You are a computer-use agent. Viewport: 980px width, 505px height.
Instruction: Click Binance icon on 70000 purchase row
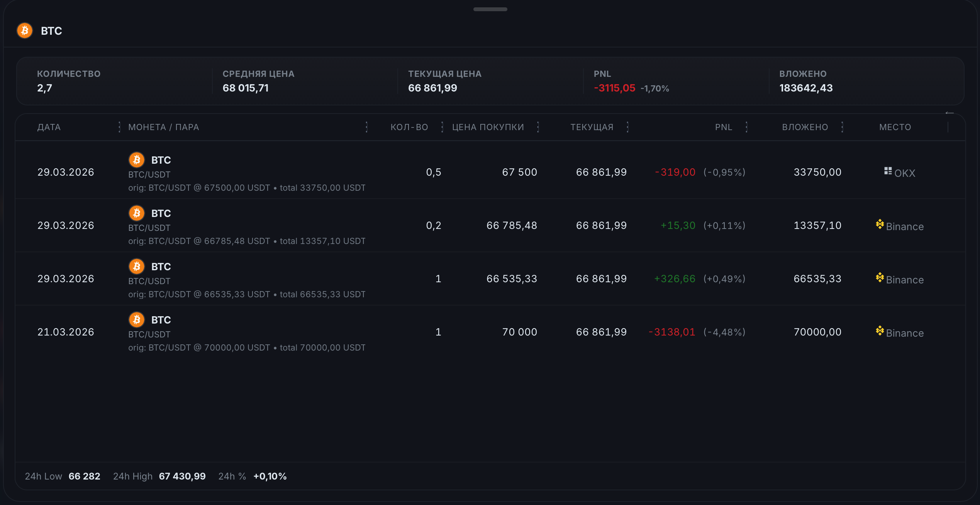coord(880,331)
